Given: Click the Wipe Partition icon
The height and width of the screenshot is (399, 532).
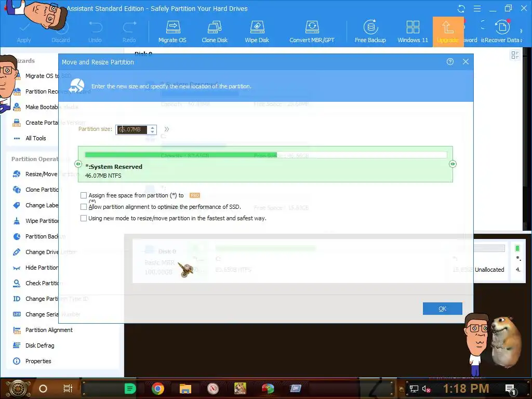Looking at the screenshot, I should coord(17,221).
